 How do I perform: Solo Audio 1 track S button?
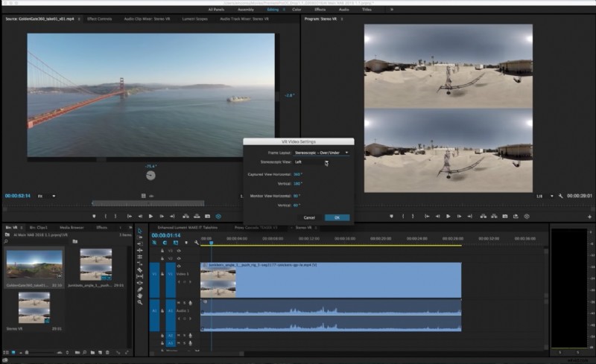tap(184, 303)
